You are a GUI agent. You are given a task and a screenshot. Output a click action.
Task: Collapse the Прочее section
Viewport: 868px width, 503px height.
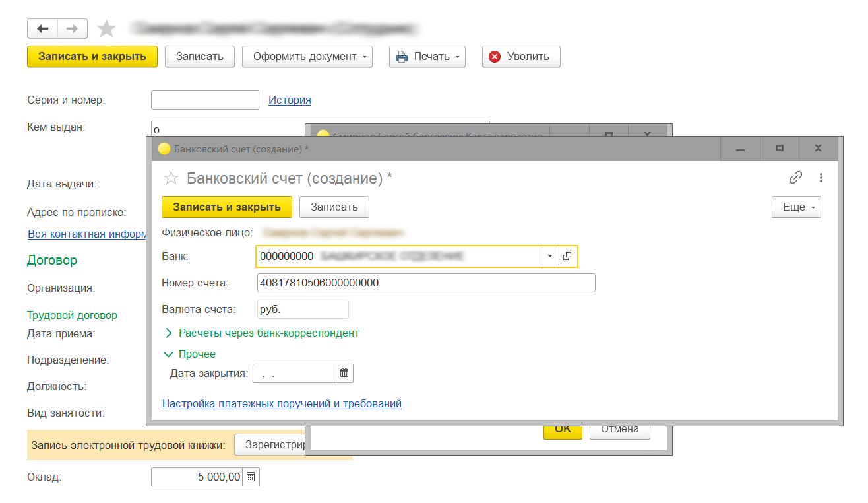[x=190, y=354]
